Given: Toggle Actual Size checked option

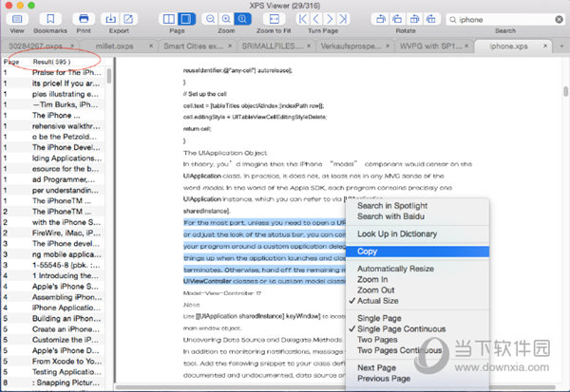Looking at the screenshot, I should [x=417, y=301].
